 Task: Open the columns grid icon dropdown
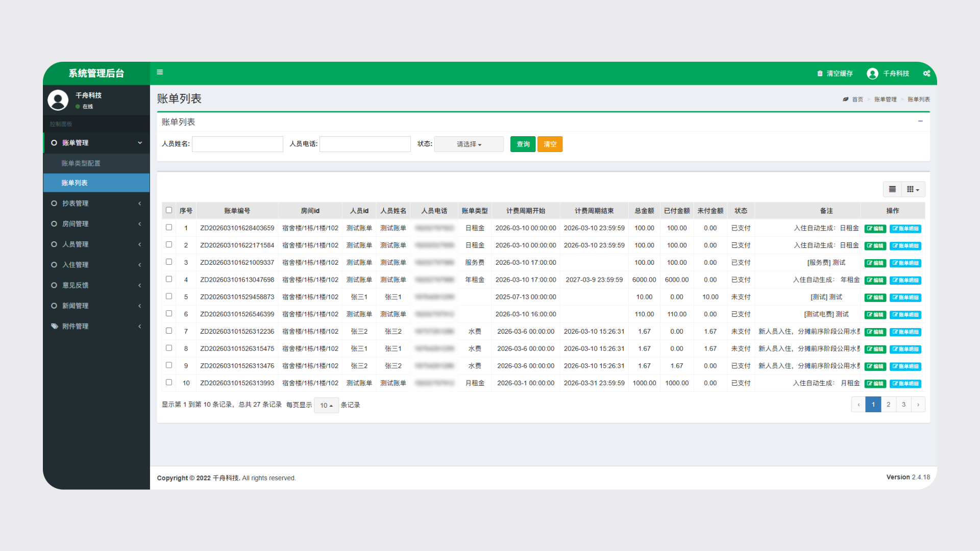click(913, 189)
